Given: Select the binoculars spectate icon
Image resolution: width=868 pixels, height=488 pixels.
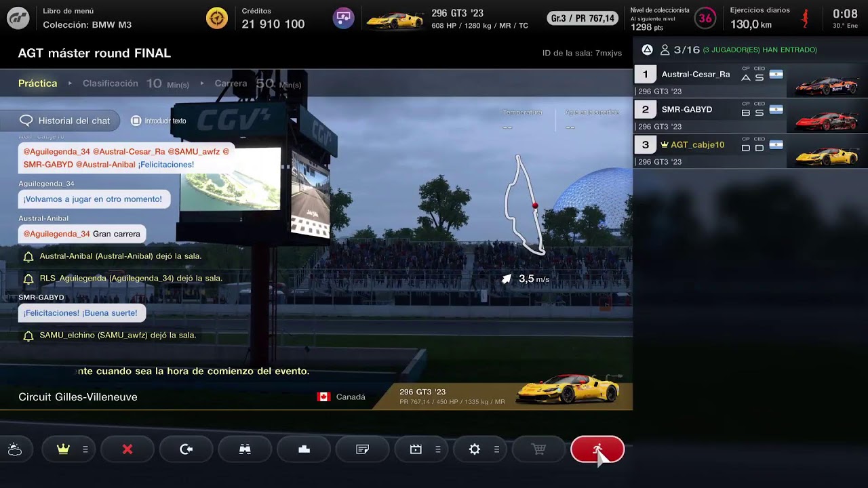Looking at the screenshot, I should (x=245, y=449).
